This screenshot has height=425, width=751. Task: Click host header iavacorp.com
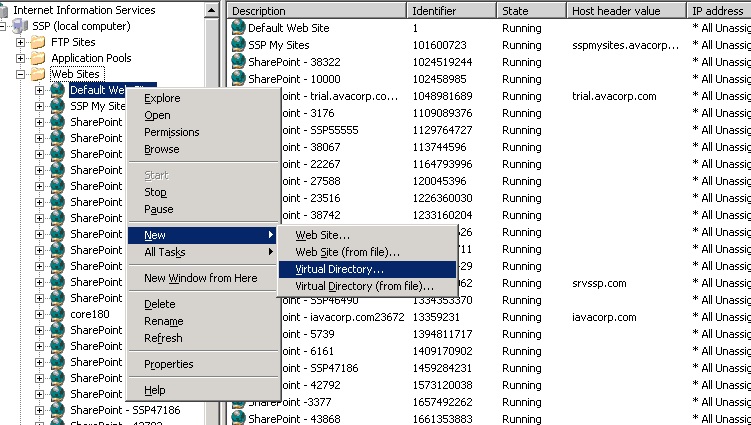pyautogui.click(x=604, y=317)
